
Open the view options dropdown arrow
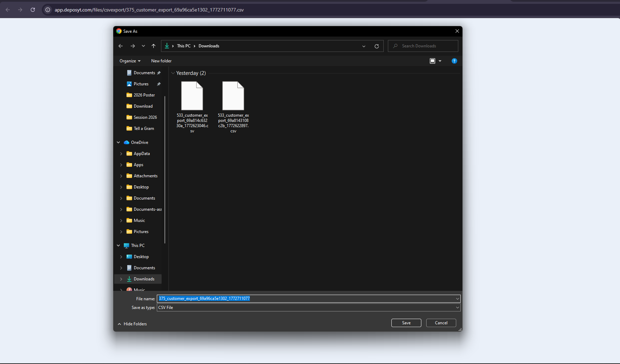440,61
